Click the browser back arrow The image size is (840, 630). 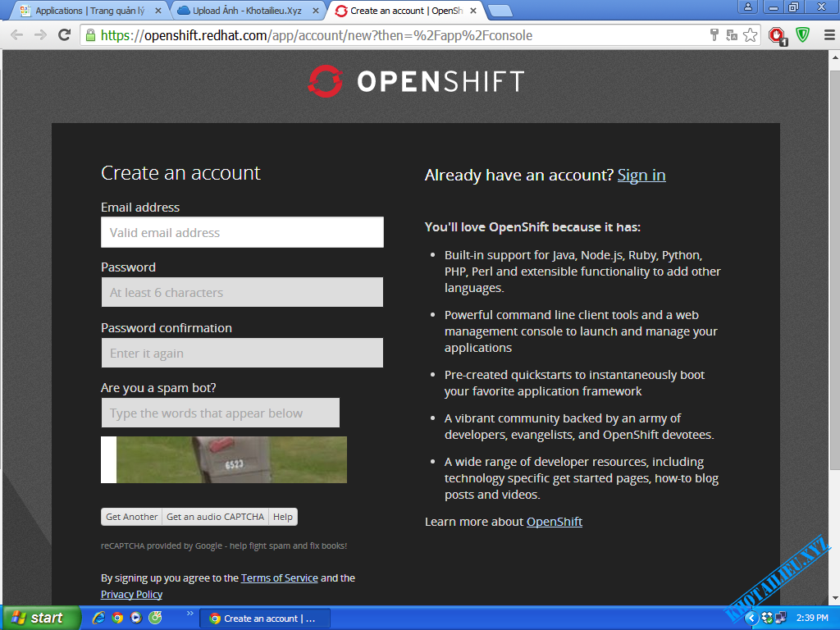point(16,35)
